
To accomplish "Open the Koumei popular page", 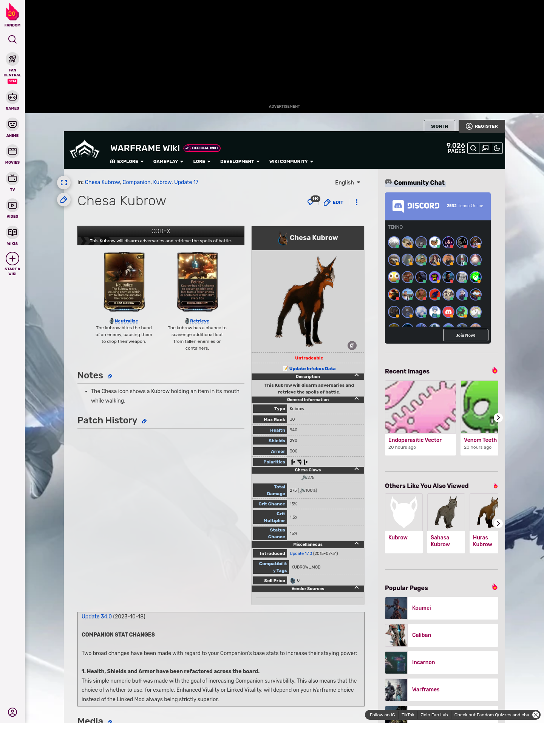I will point(442,608).
